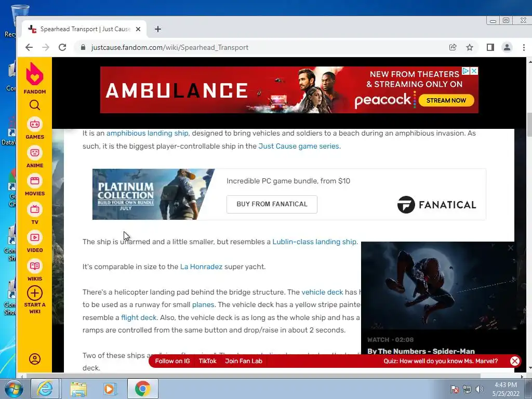Open the Anime section in sidebar
This screenshot has width=532, height=399.
coord(35,157)
